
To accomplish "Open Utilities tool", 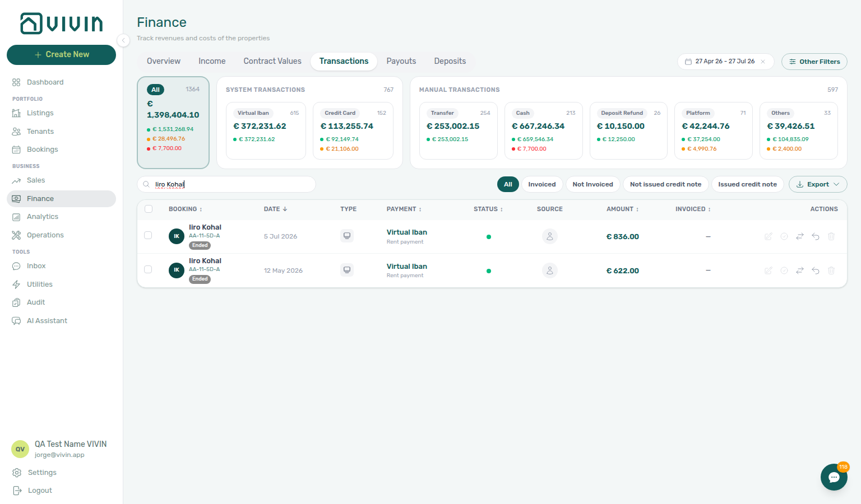I will [x=61, y=284].
